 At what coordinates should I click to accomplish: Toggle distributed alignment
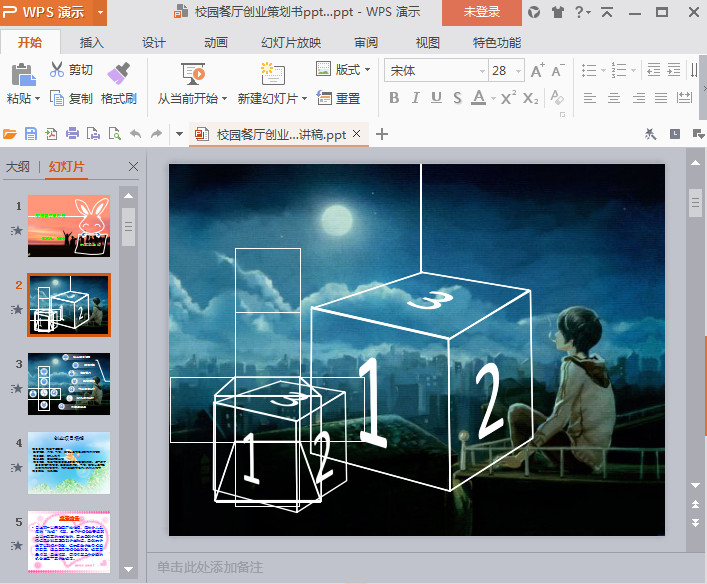tap(684, 98)
